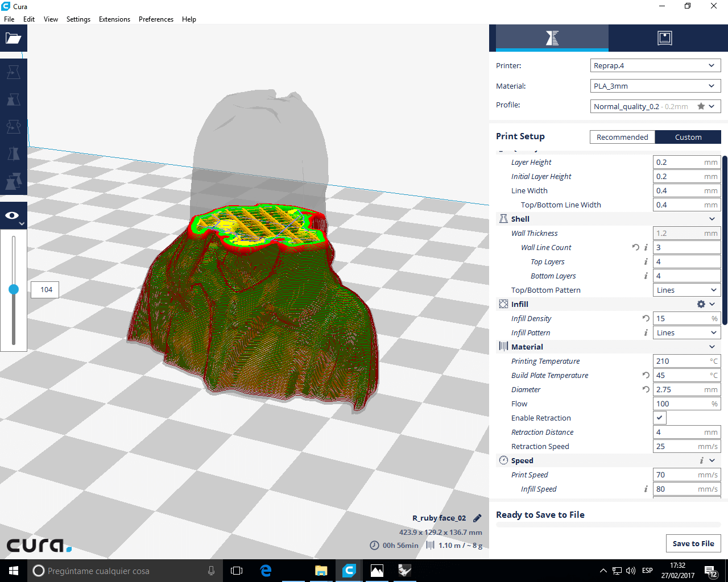Open the Extensions menu

(114, 19)
